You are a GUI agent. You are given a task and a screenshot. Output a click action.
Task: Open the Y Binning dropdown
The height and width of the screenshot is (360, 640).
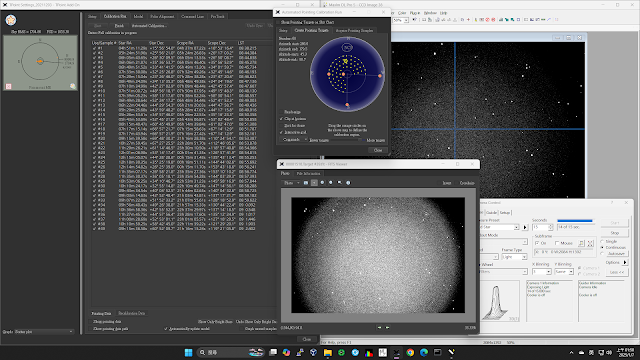(x=564, y=271)
